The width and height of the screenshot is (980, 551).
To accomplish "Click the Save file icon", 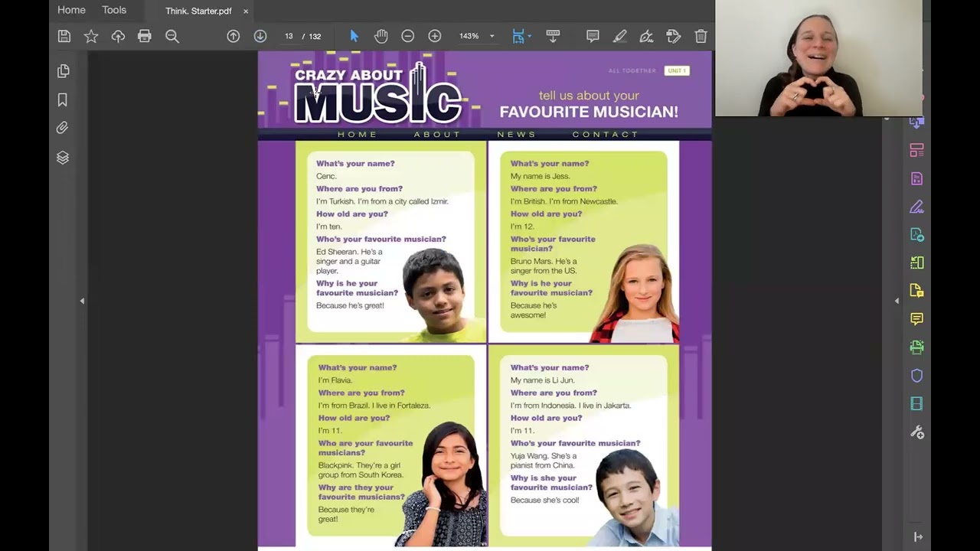I will tap(64, 36).
